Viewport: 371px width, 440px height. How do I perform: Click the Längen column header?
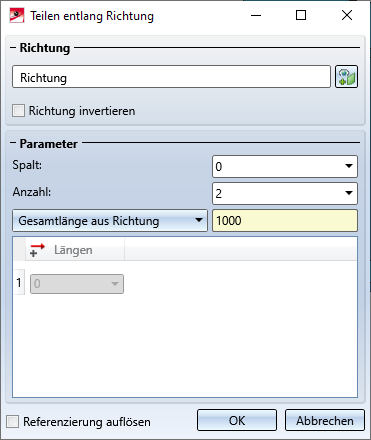(x=75, y=250)
